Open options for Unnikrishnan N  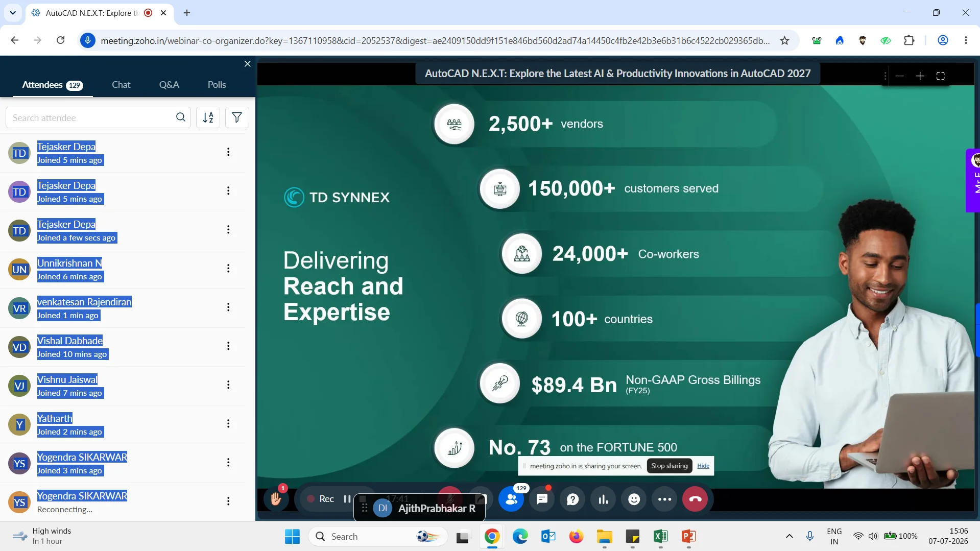tap(228, 268)
